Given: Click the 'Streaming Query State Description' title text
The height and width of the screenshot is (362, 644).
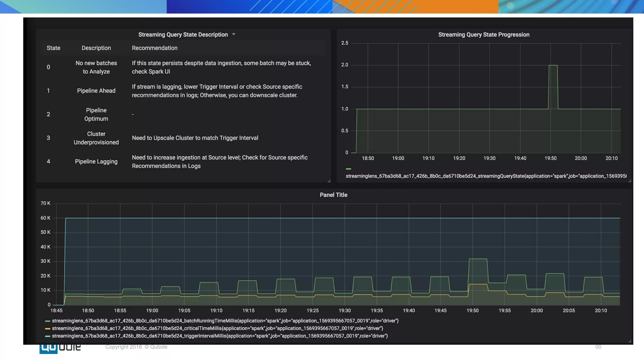Looking at the screenshot, I should point(183,35).
